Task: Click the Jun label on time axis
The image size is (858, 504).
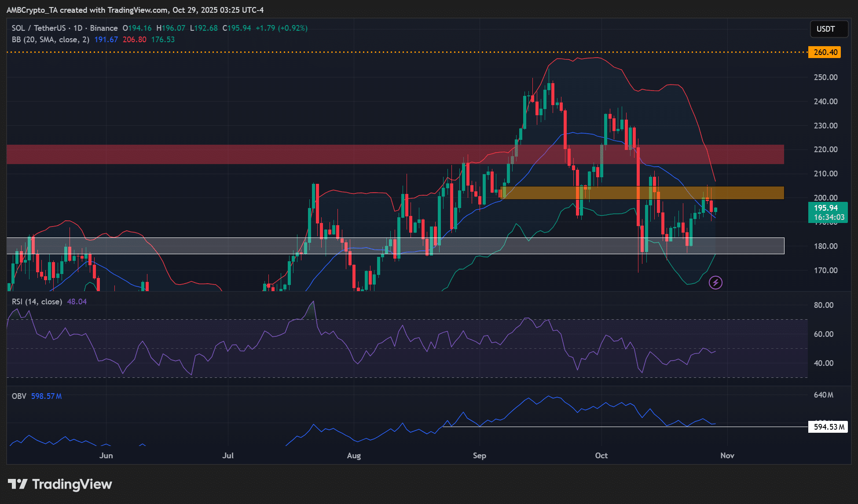Action: [106, 456]
